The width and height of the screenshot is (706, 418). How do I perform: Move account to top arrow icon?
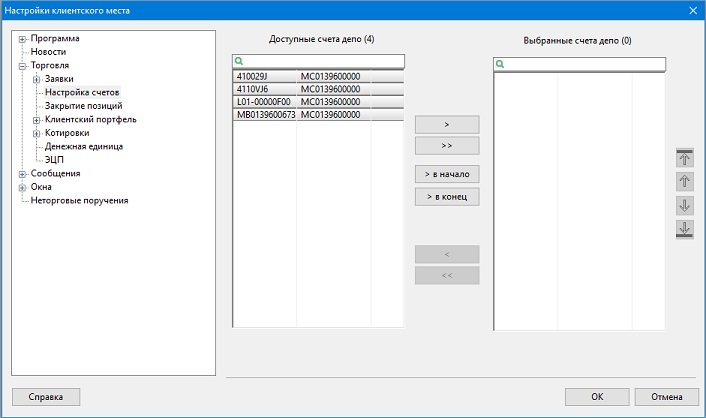[x=684, y=158]
